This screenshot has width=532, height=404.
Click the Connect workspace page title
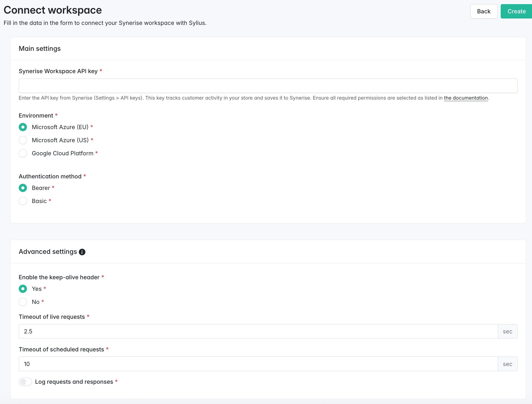coord(53,10)
